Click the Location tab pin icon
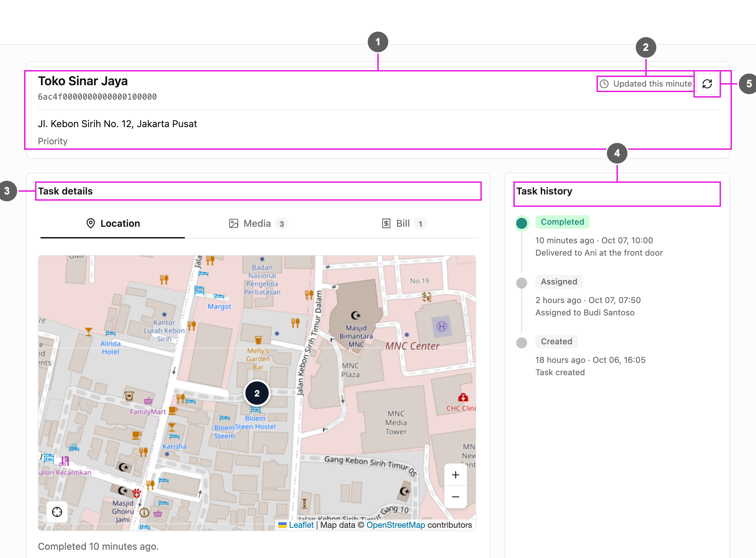Viewport: 756px width, 558px height. coord(91,223)
